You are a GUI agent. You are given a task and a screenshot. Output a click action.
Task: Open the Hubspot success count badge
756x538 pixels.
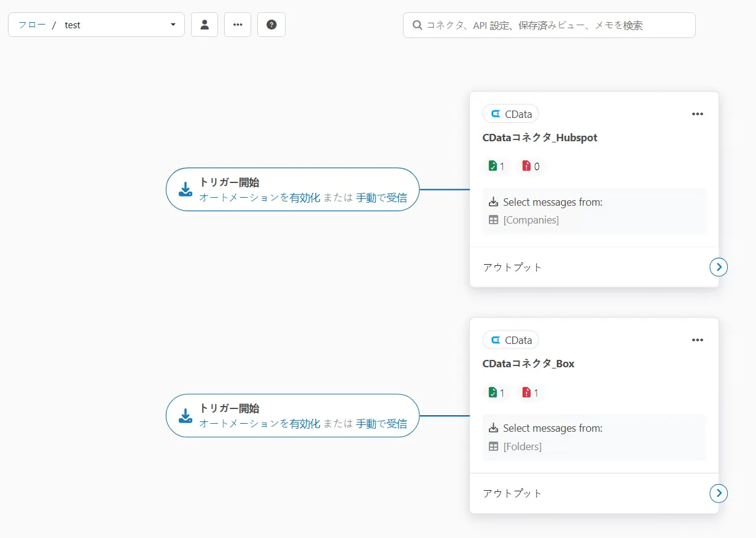tap(496, 166)
